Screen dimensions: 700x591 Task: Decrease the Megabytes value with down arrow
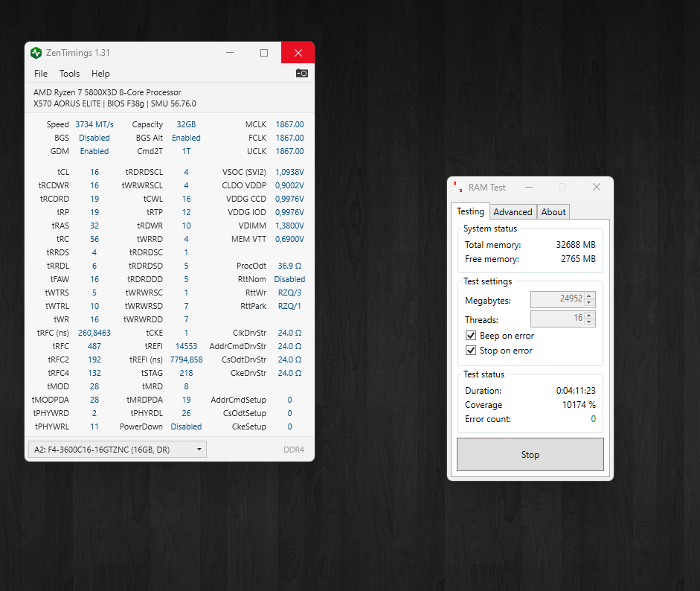589,303
